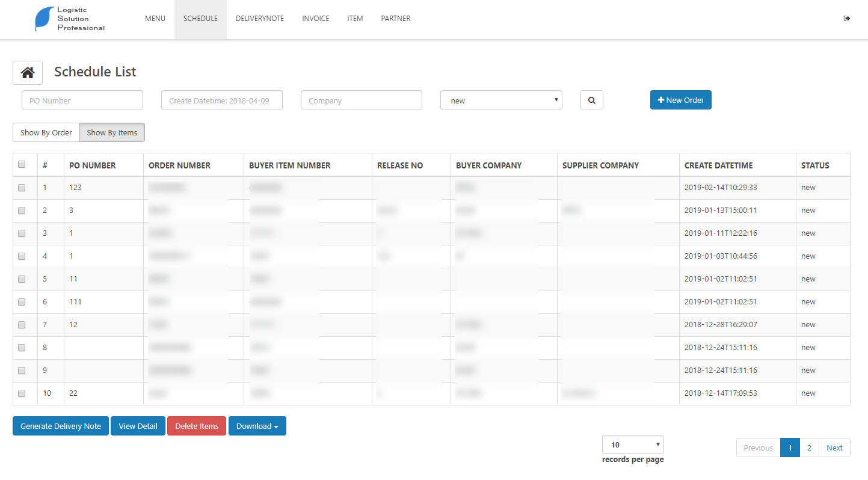Image resolution: width=868 pixels, height=480 pixels.
Task: Click the New Order button
Action: [x=681, y=100]
